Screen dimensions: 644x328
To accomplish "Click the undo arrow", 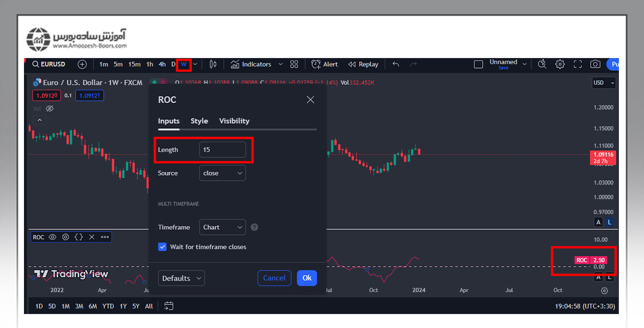I will pyautogui.click(x=395, y=64).
